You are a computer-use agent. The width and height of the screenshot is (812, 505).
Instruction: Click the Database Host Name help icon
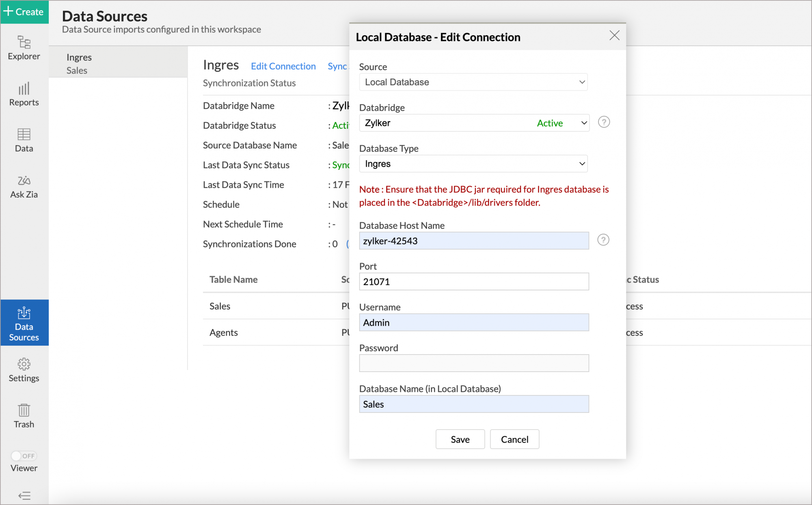pos(604,240)
